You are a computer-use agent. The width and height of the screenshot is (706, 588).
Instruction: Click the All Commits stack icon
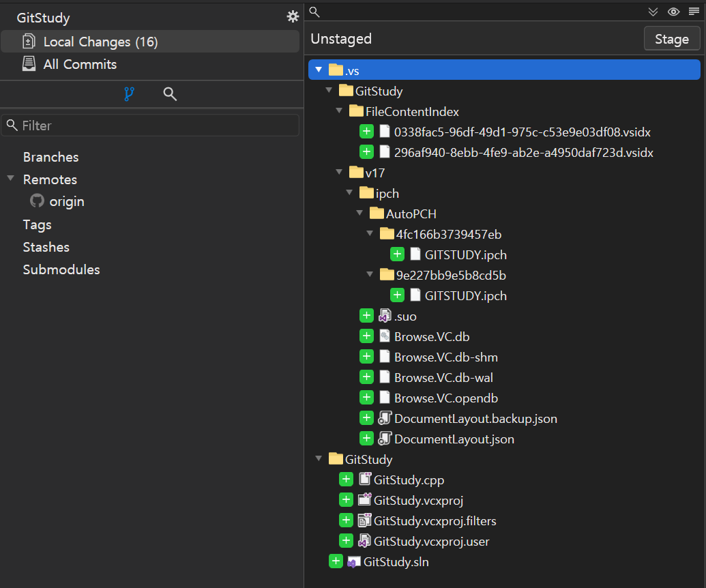(x=29, y=63)
